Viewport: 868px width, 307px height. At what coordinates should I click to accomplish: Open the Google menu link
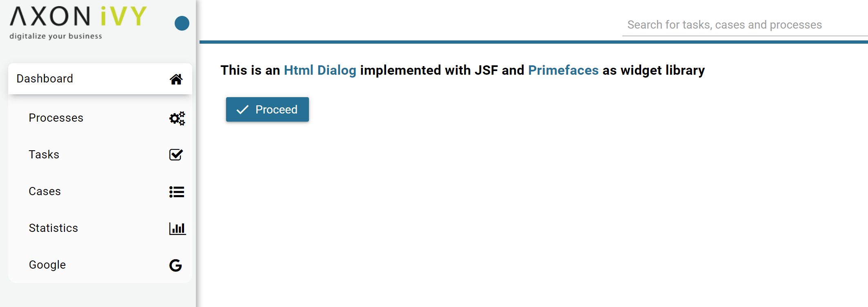coord(100,265)
